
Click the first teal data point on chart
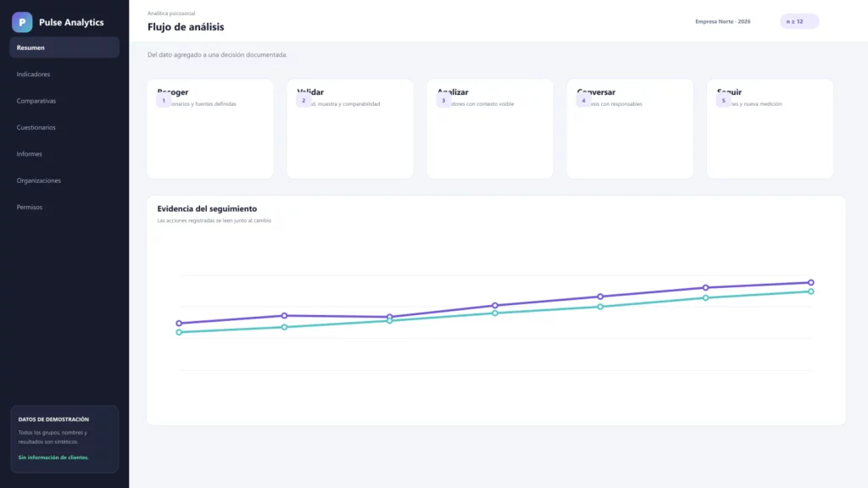pos(179,332)
